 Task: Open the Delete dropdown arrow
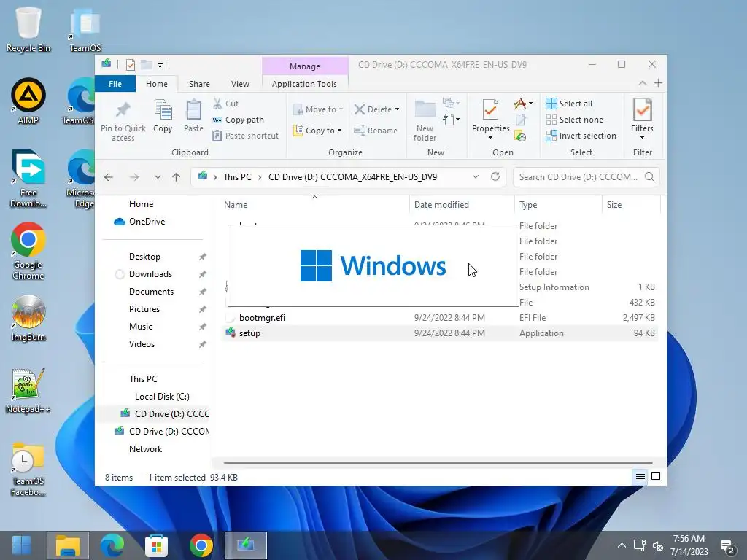pyautogui.click(x=397, y=109)
